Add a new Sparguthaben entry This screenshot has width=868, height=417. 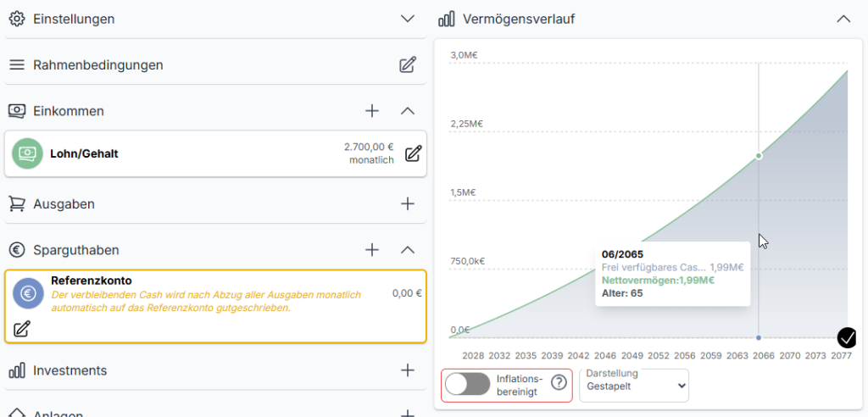[x=372, y=250]
